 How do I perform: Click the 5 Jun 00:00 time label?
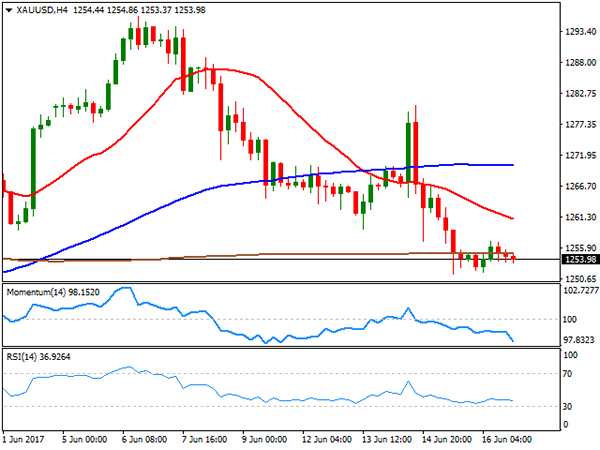[84, 439]
